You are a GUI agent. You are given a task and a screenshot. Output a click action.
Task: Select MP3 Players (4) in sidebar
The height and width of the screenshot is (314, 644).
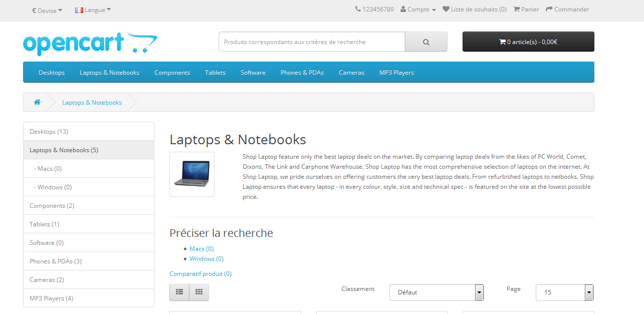(52, 298)
